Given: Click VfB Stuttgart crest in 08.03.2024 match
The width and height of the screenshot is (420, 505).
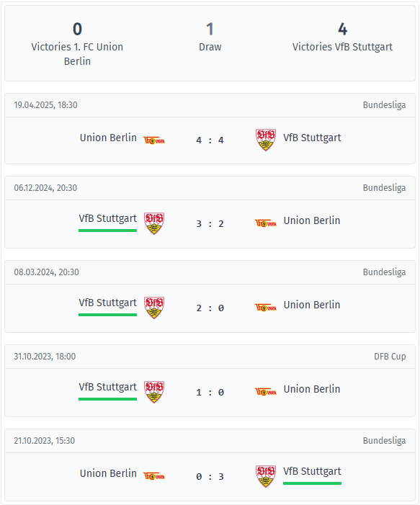Looking at the screenshot, I should pyautogui.click(x=154, y=308).
